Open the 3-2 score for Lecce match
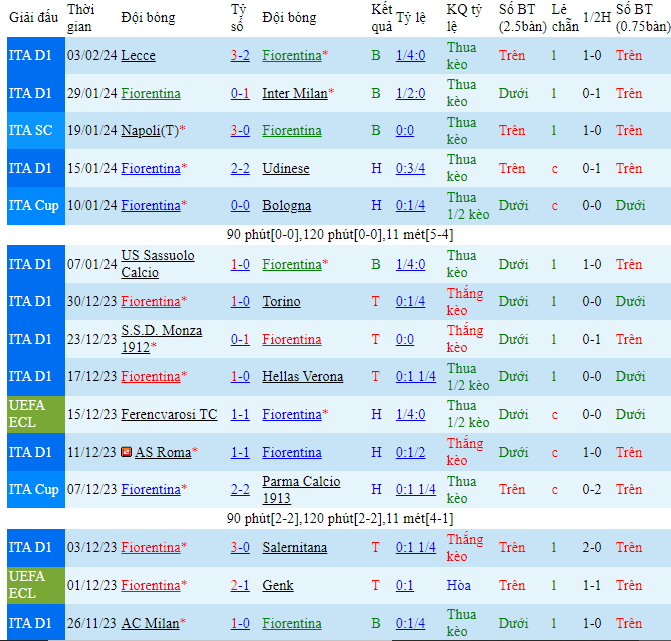Screen dimensions: 671x641 coord(240,56)
